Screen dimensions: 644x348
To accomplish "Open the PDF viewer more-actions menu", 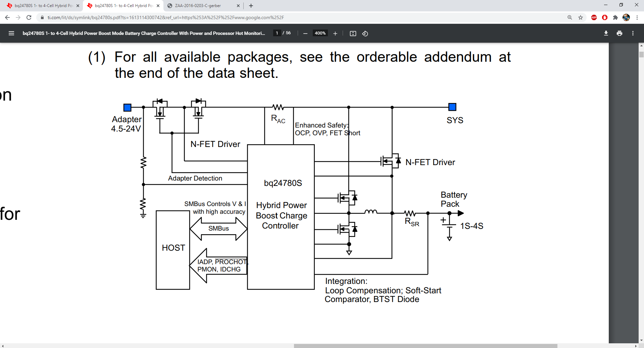I will click(633, 33).
